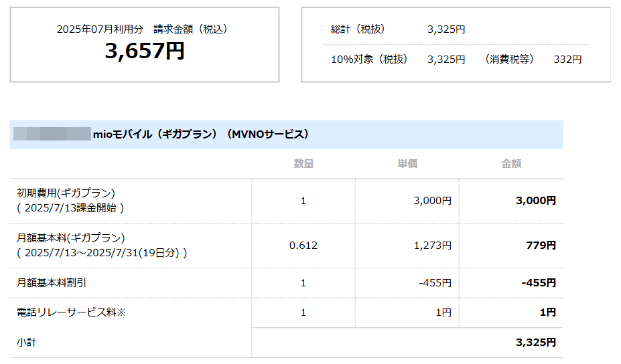Select the 0.612 quantity value
Image resolution: width=621 pixels, height=364 pixels.
(x=303, y=245)
